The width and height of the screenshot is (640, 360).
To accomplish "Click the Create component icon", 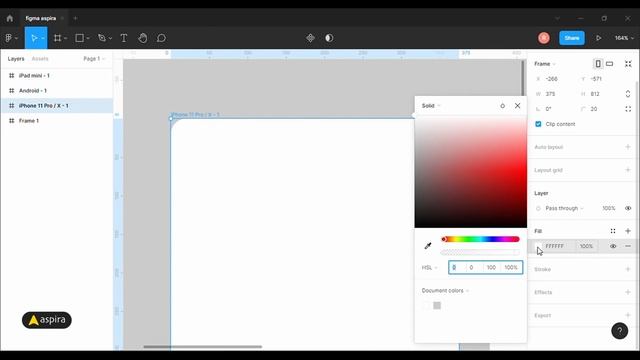I will 310,38.
